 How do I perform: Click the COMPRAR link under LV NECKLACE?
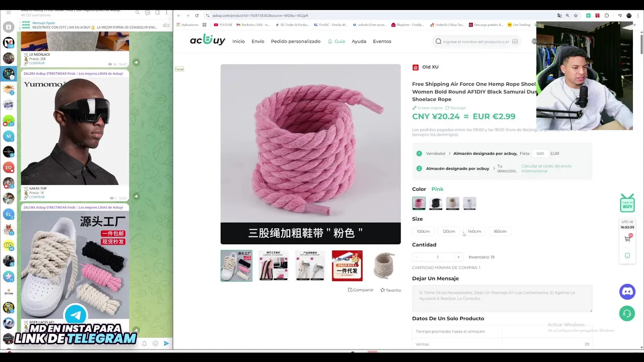click(x=37, y=63)
